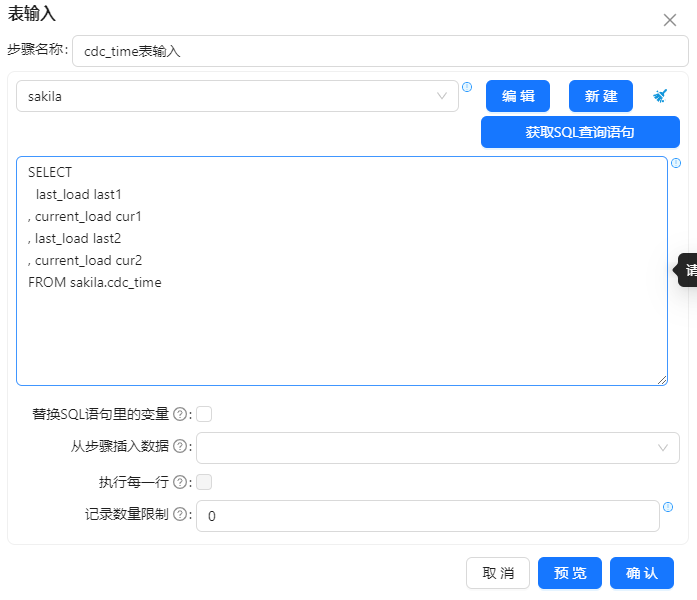Click the 新建 button
The image size is (697, 600).
[601, 96]
